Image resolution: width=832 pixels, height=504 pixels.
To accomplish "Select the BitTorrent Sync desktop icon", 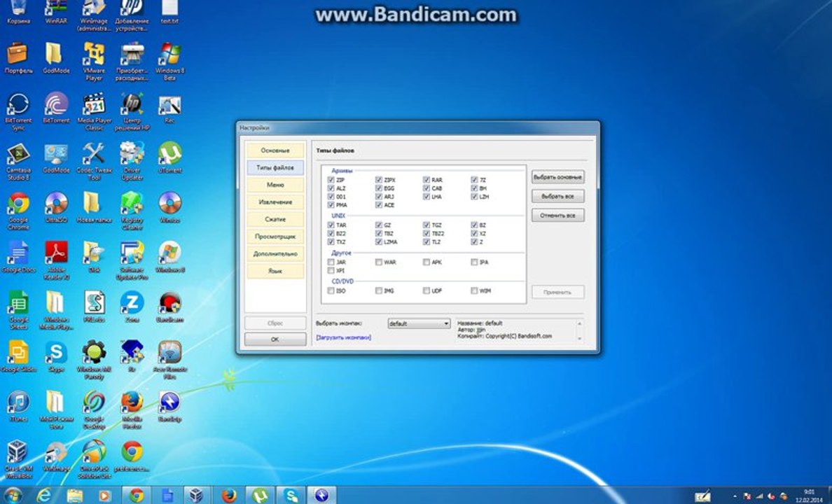I will [18, 111].
